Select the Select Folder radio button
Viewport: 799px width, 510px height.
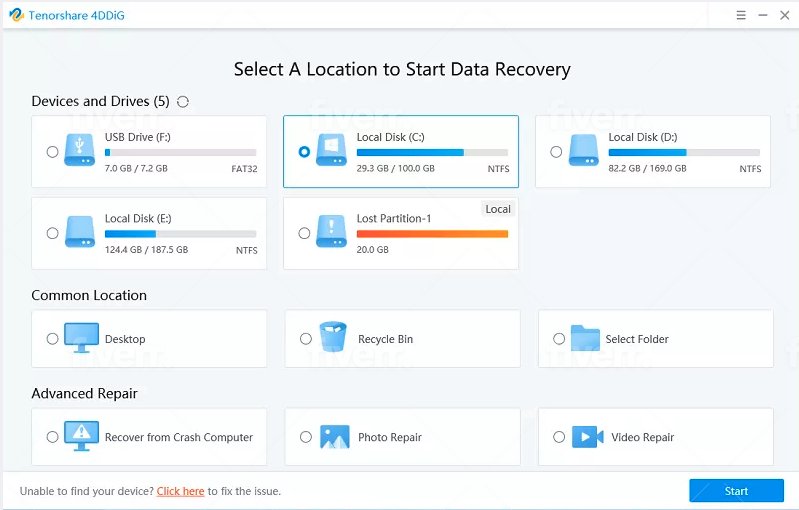pos(559,339)
